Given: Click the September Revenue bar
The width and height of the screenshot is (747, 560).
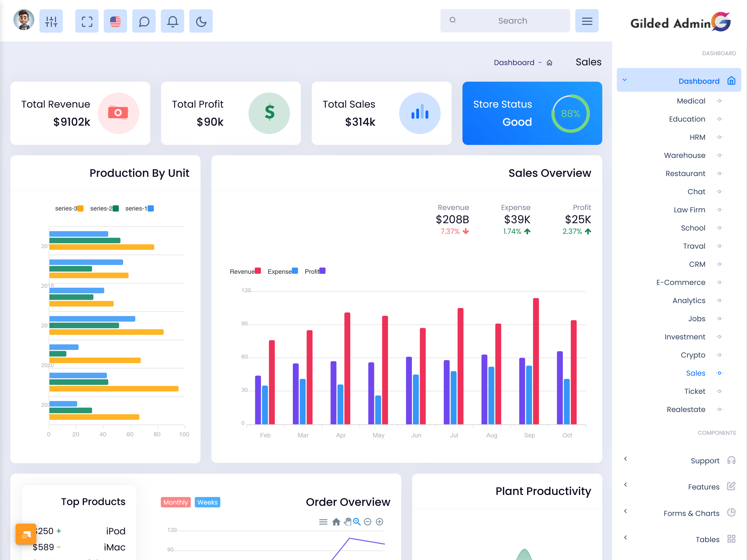Looking at the screenshot, I should pos(536,361).
